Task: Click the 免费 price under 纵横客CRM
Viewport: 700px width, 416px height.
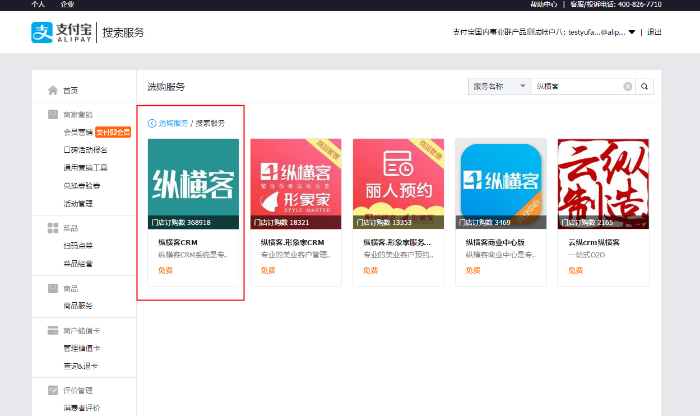Action: (x=166, y=270)
